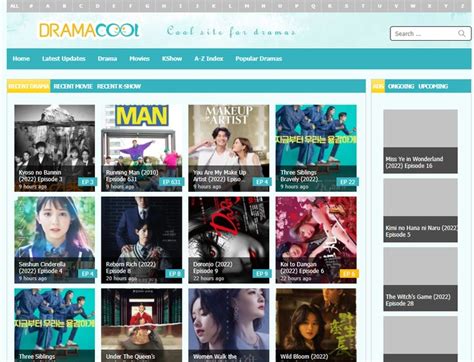474x362 pixels.
Task: Open the Women Walk the poster
Action: click(x=229, y=325)
